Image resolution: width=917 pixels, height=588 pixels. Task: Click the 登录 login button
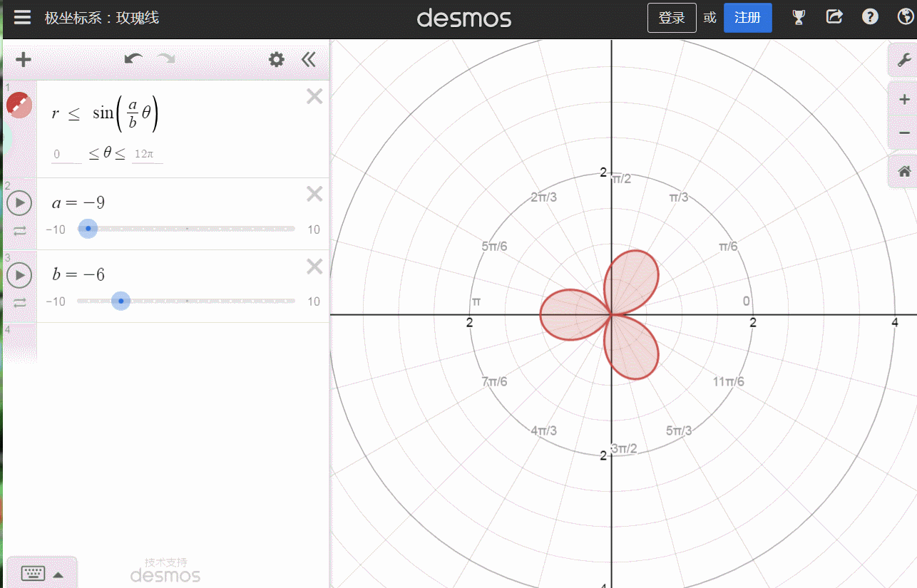tap(672, 18)
